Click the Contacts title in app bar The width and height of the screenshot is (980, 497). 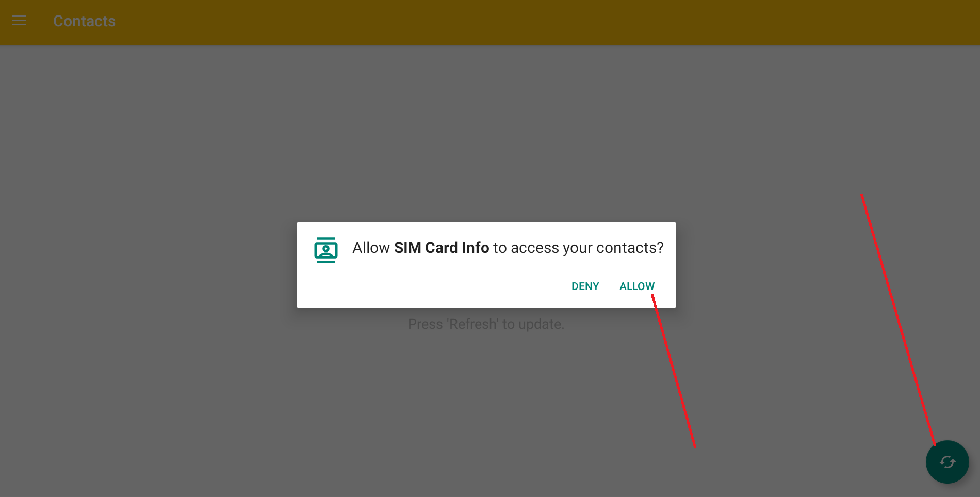click(x=85, y=21)
